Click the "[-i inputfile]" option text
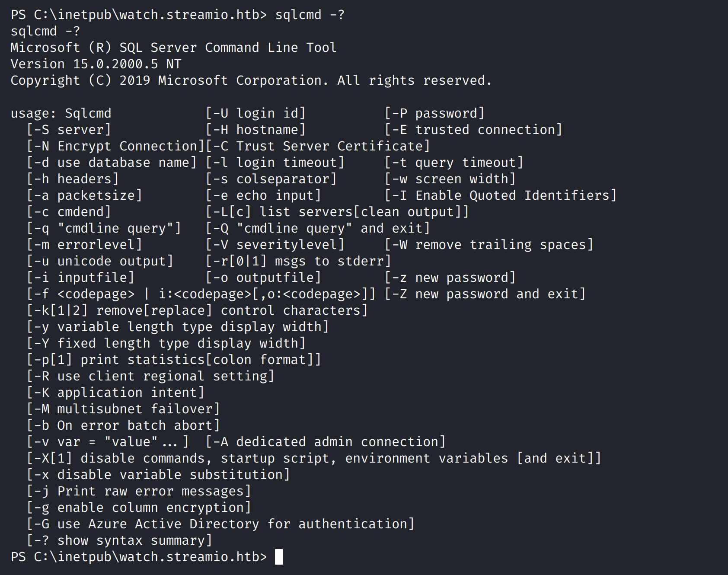This screenshot has height=575, width=728. (81, 278)
